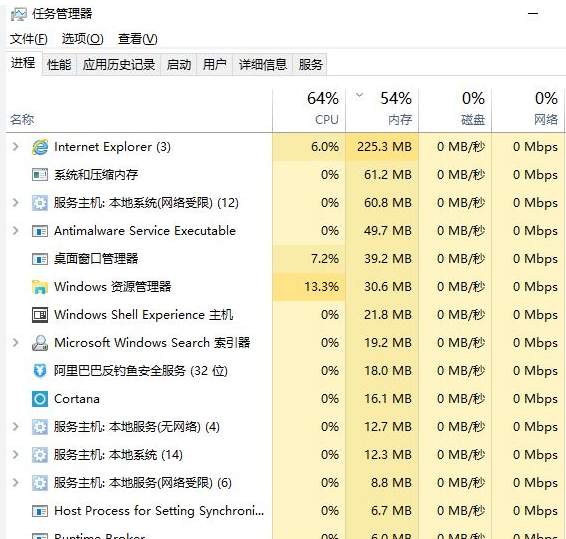Click the Cortana circle icon
Viewport: 566px width, 539px height.
pos(40,399)
